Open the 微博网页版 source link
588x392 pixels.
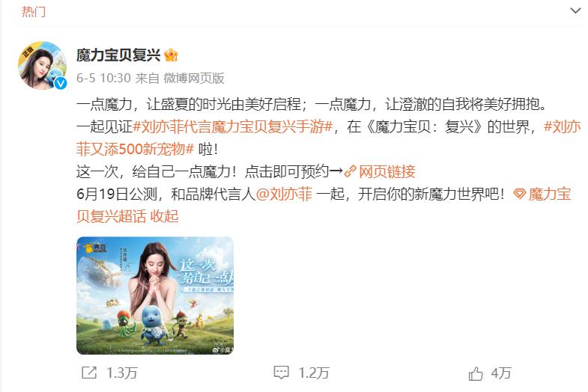tap(194, 78)
